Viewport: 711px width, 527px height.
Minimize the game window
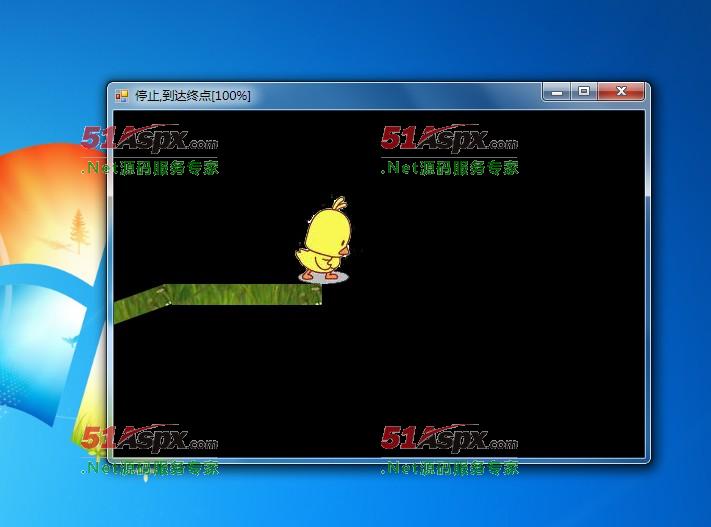[557, 92]
